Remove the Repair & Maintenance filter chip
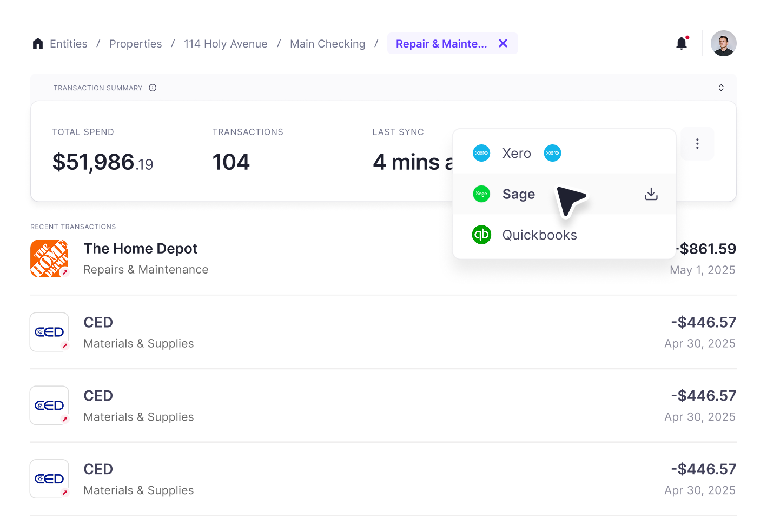 point(503,43)
